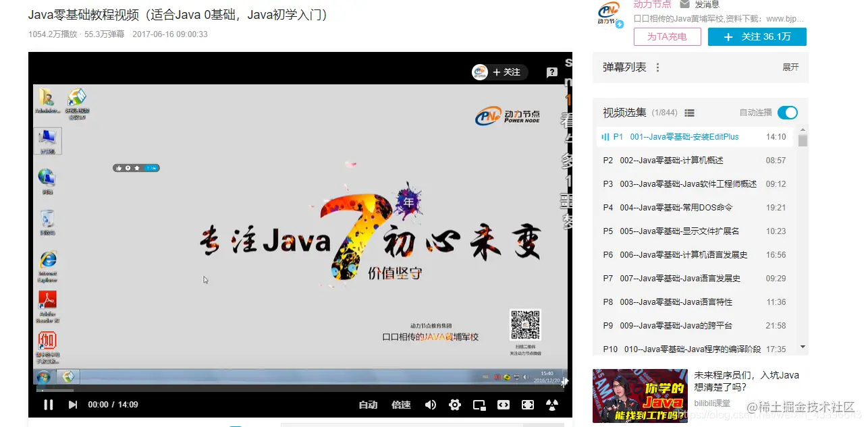Toggle the 自动连播 autoplay switch
This screenshot has width=868, height=427.
(787, 113)
